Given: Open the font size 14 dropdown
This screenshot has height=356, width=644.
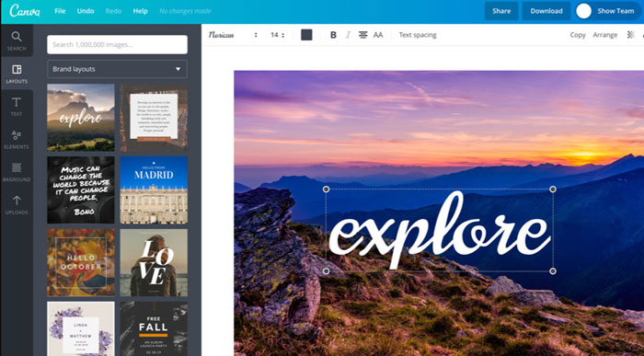Looking at the screenshot, I should point(277,35).
